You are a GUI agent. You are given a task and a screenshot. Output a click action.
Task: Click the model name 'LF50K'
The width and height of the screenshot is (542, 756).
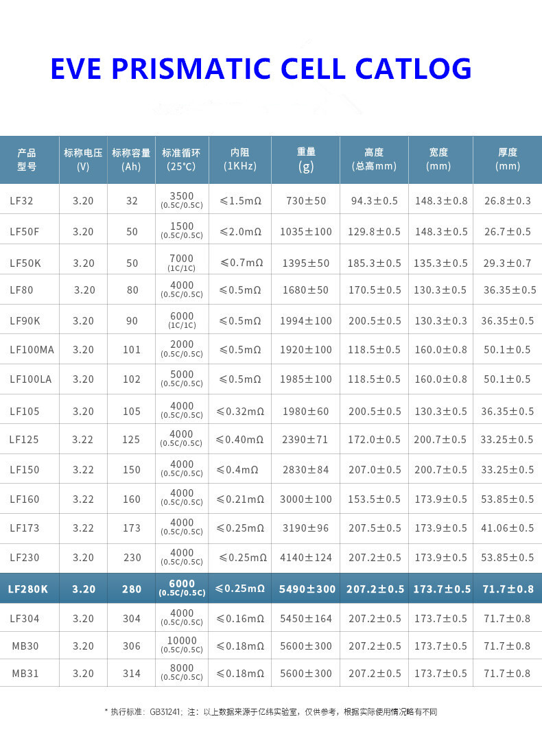pos(25,263)
